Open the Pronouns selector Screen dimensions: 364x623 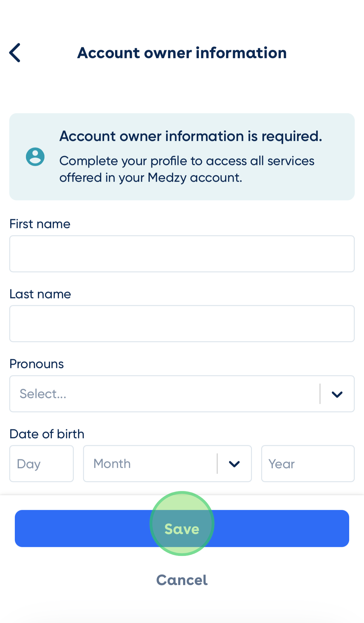182,394
